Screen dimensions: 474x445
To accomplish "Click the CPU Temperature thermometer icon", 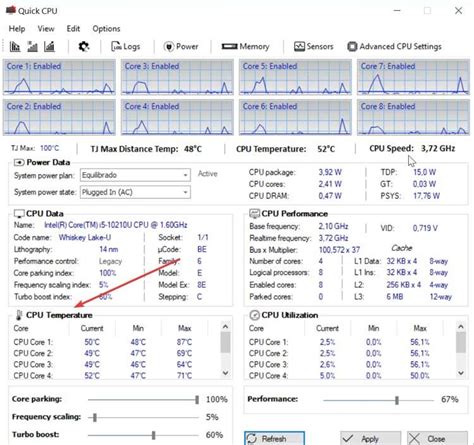I will (19, 315).
